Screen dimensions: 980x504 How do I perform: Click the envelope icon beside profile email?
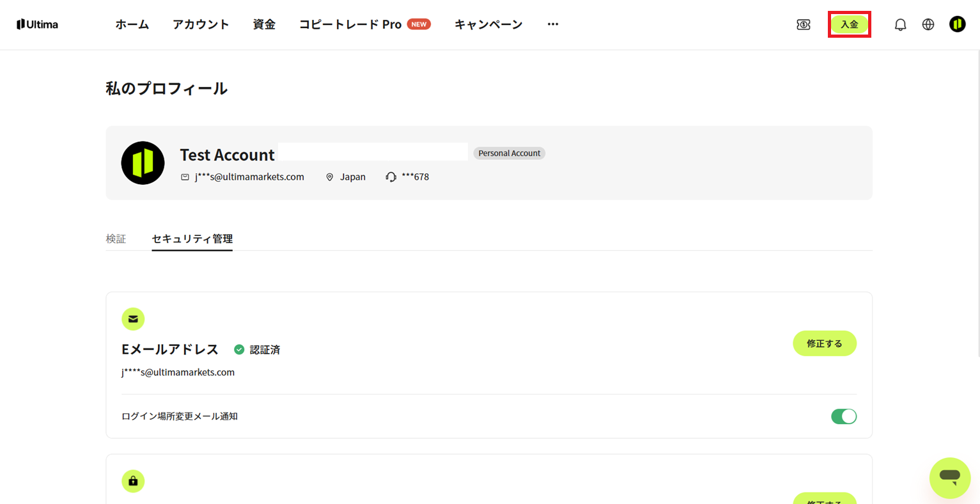pos(185,177)
